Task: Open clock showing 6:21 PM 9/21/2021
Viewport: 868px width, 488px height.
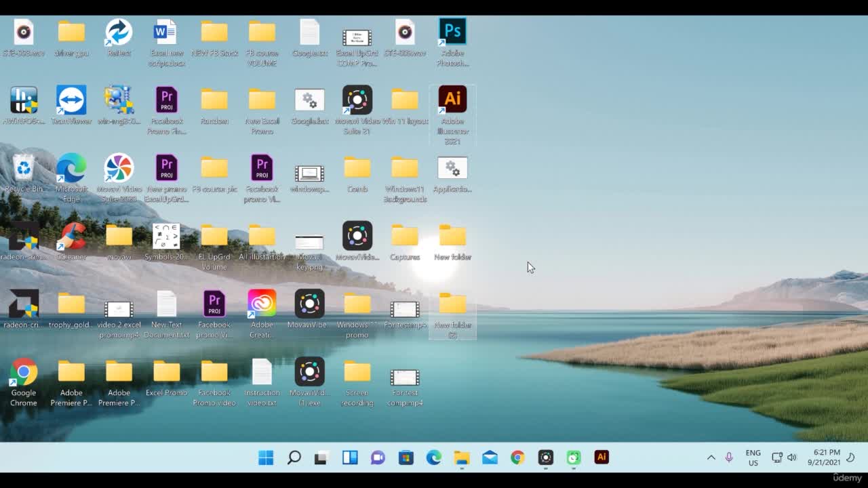Action: coord(824,457)
